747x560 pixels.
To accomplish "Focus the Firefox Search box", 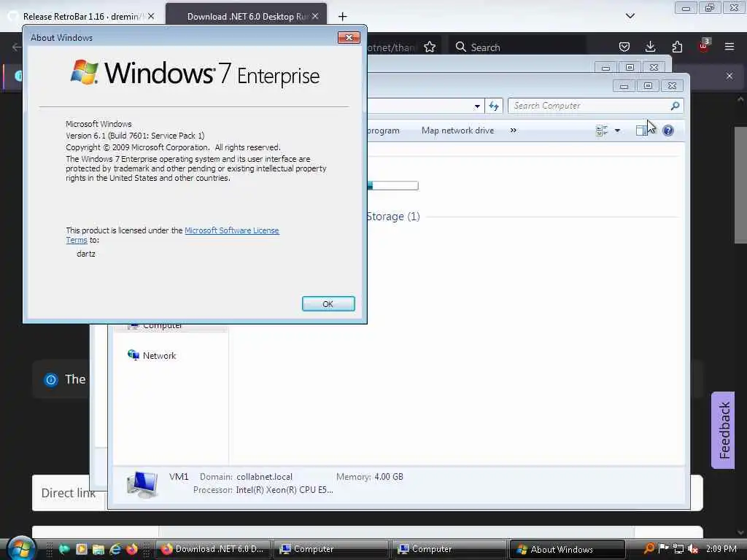I will coord(517,47).
